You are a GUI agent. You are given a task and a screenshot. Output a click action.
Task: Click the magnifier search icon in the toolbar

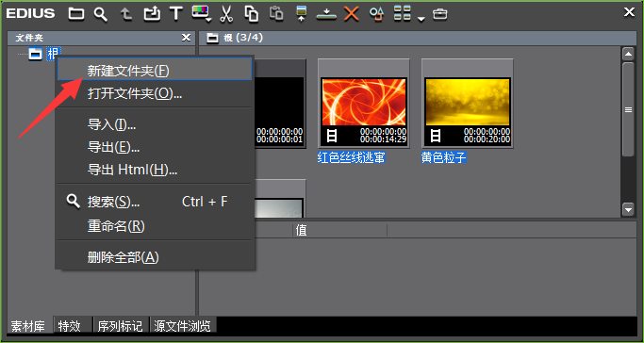point(101,14)
